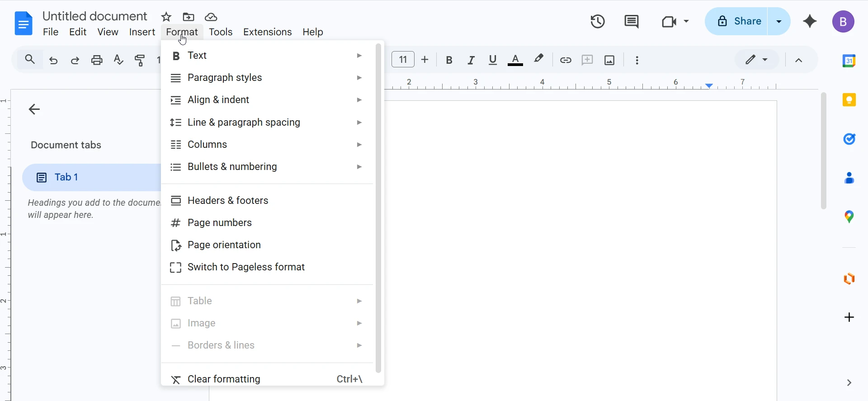
Task: Open version history clock icon
Action: [x=598, y=21]
